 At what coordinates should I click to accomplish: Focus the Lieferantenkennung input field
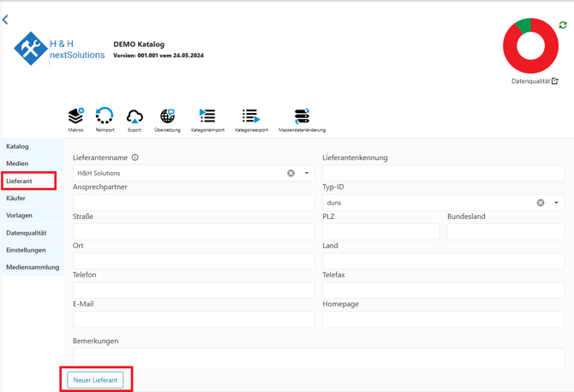tap(443, 173)
